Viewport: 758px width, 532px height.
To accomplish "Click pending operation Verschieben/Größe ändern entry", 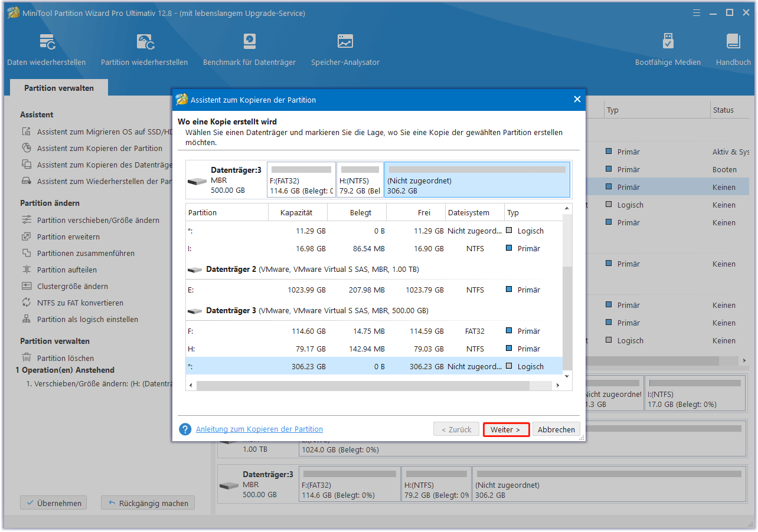I will tap(98, 384).
